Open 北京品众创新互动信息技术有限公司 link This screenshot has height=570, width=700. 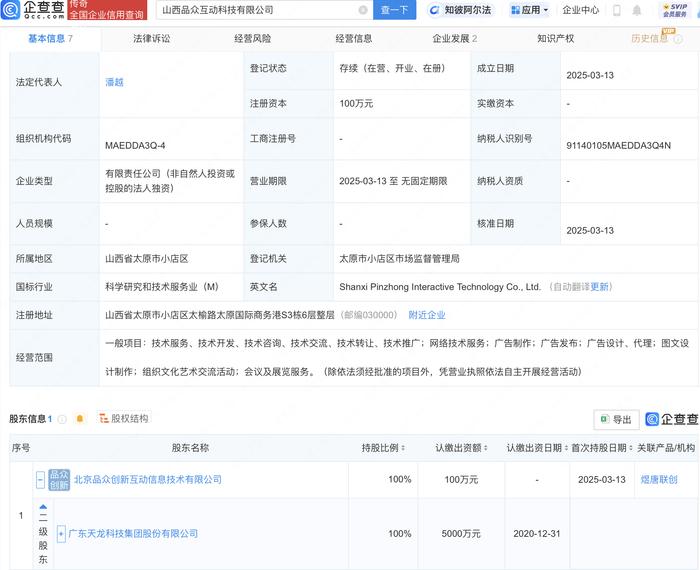click(148, 479)
